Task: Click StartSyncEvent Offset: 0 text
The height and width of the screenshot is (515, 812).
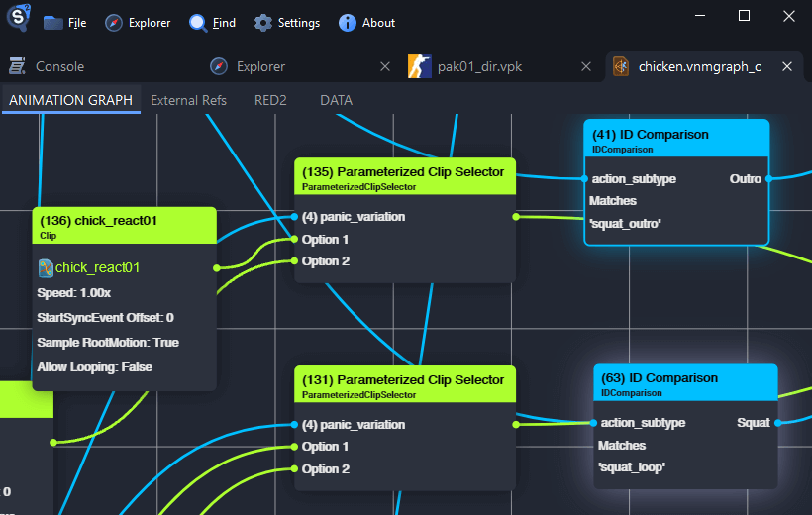Action: [x=106, y=318]
